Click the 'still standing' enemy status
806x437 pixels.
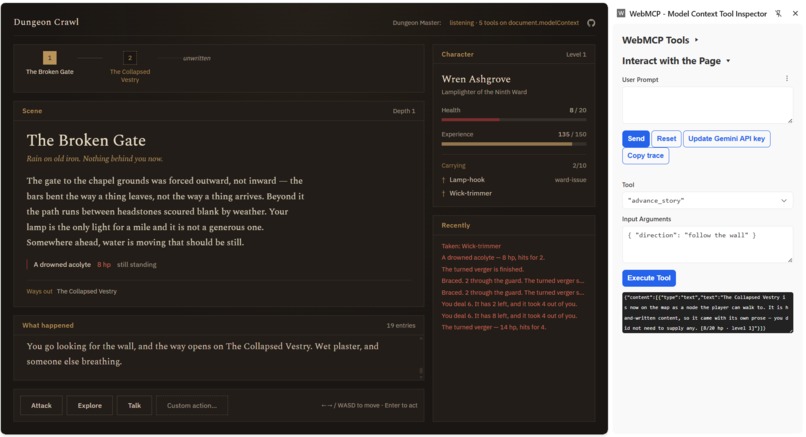137,265
